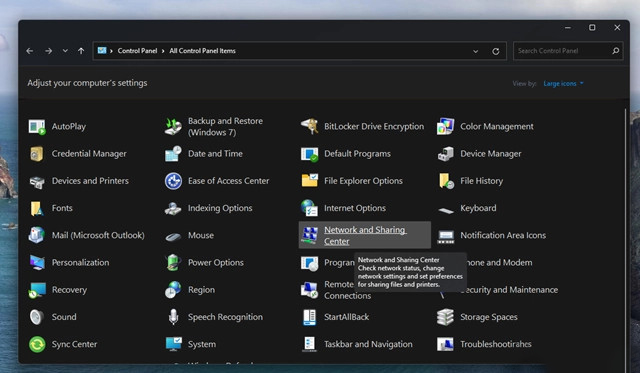Expand chevron after Control Panel breadcrumb
This screenshot has height=373, width=640.
click(x=163, y=51)
